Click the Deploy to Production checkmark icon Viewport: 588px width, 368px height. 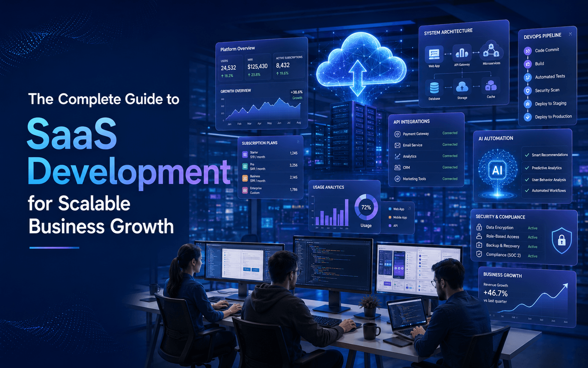tap(528, 117)
